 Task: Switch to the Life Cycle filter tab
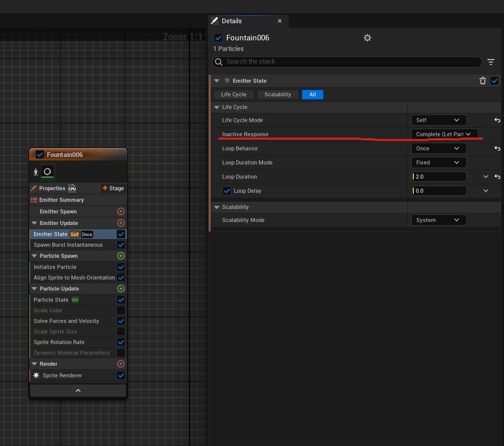(x=233, y=94)
